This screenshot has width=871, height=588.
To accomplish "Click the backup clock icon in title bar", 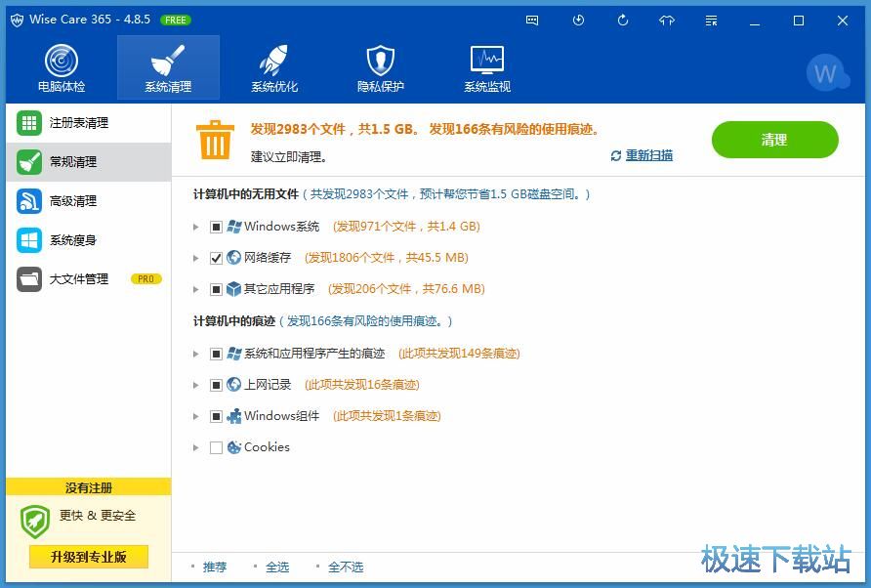I will [x=578, y=21].
